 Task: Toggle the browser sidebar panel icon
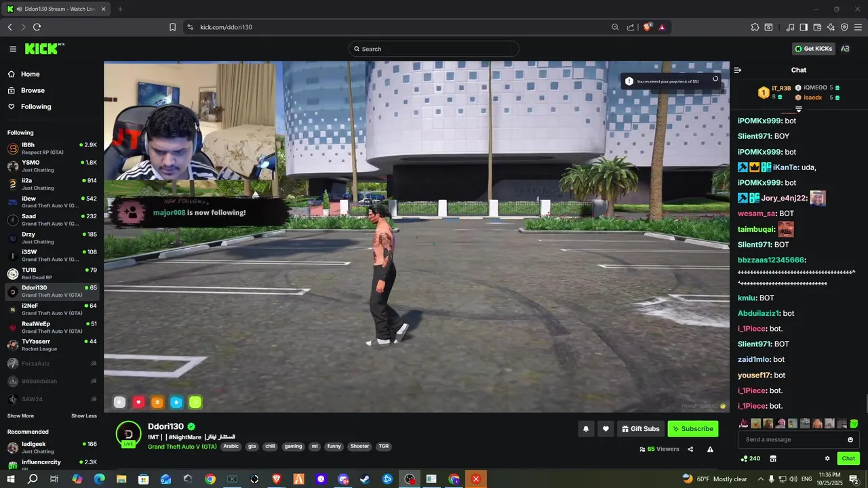tap(804, 27)
